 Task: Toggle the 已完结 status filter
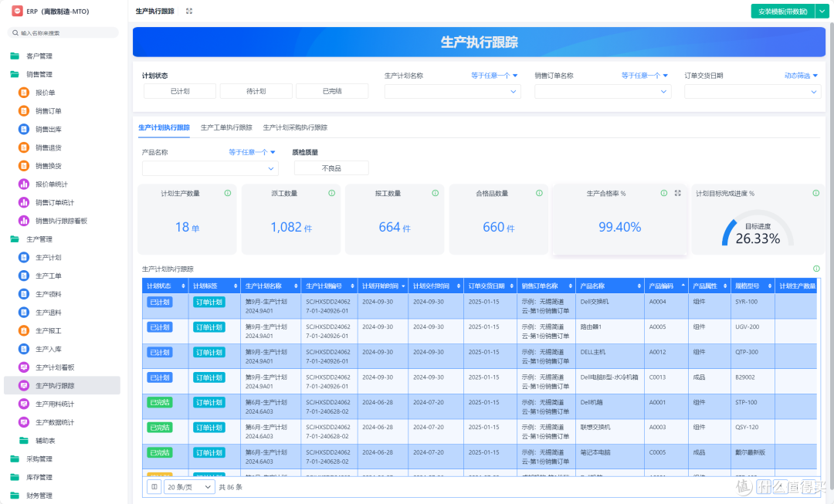click(x=332, y=91)
